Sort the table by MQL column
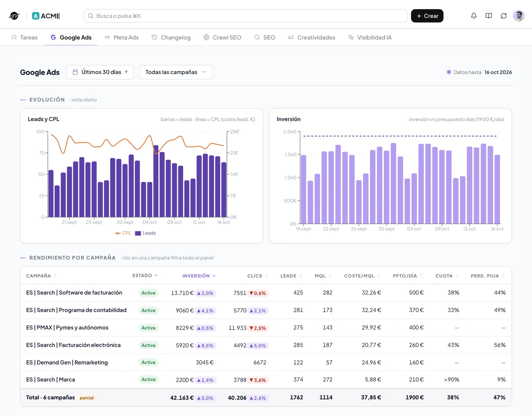 [323, 276]
